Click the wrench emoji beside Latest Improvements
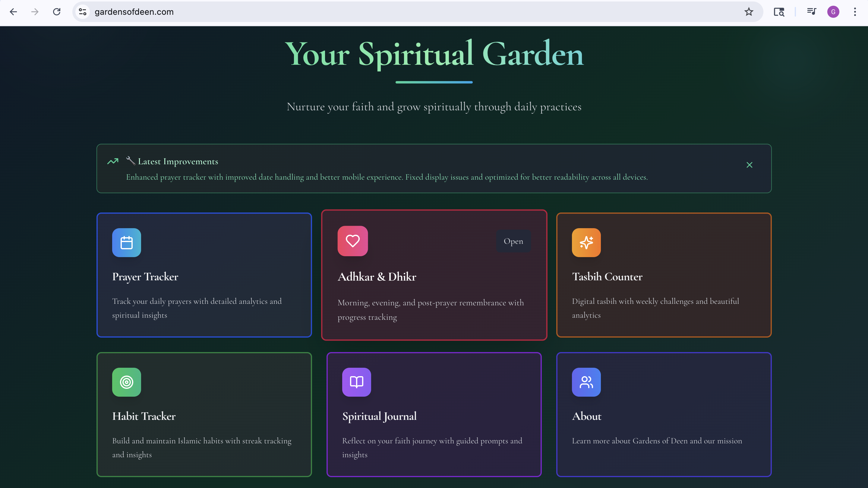 click(131, 161)
